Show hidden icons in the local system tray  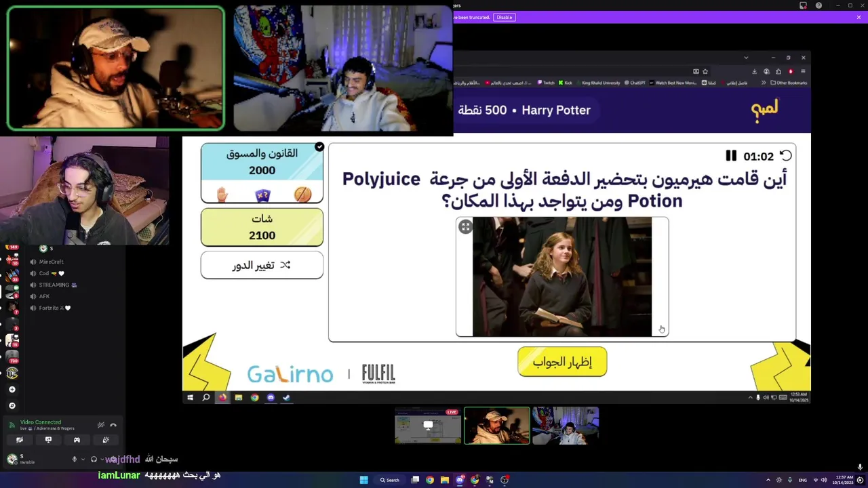point(768,480)
